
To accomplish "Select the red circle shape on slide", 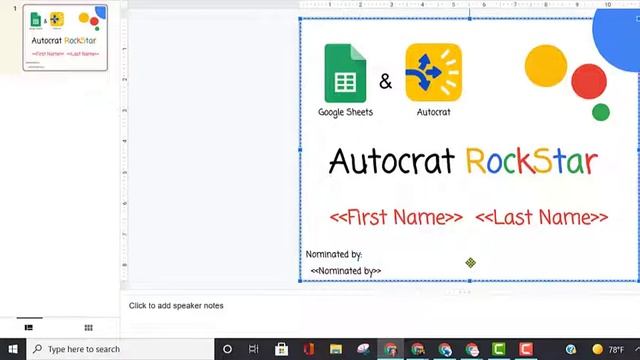I will (589, 81).
